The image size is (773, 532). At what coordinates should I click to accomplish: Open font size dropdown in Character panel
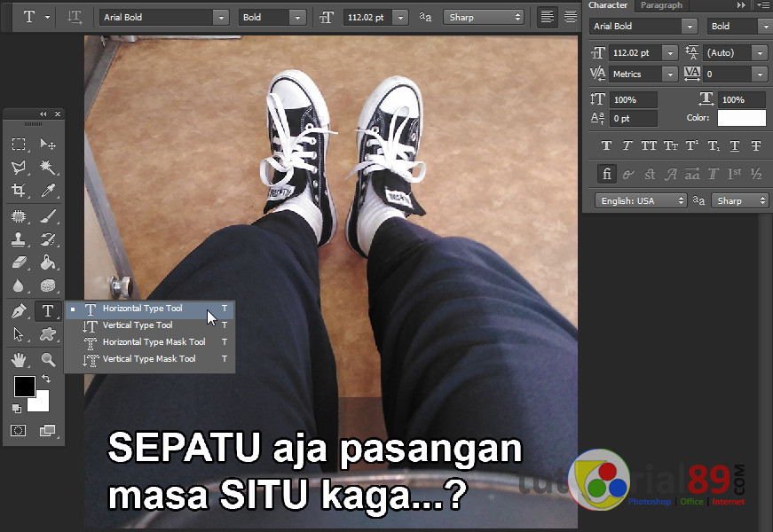670,52
